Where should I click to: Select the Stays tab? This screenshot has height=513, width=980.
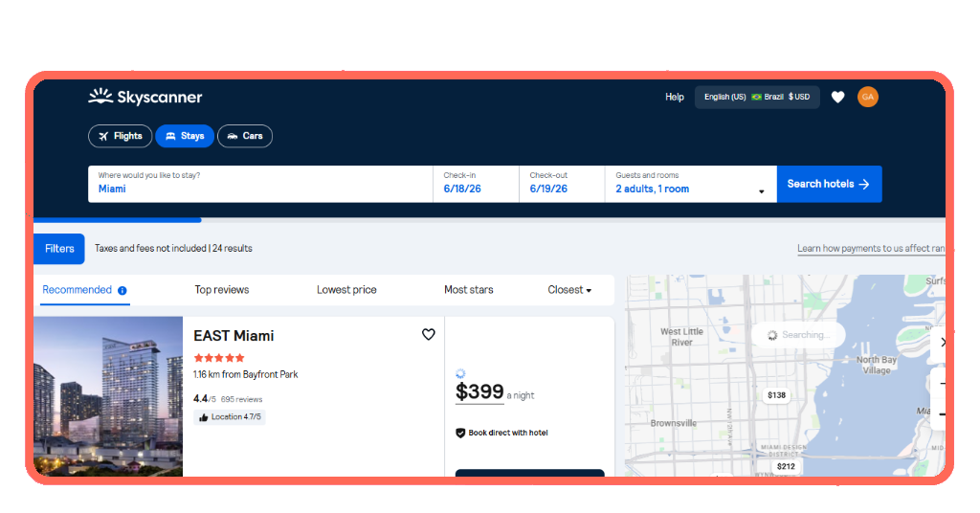[185, 136]
